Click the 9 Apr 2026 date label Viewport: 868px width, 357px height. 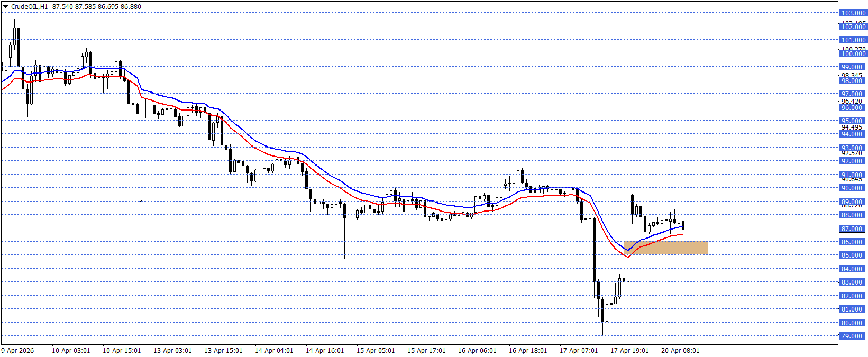(17, 351)
